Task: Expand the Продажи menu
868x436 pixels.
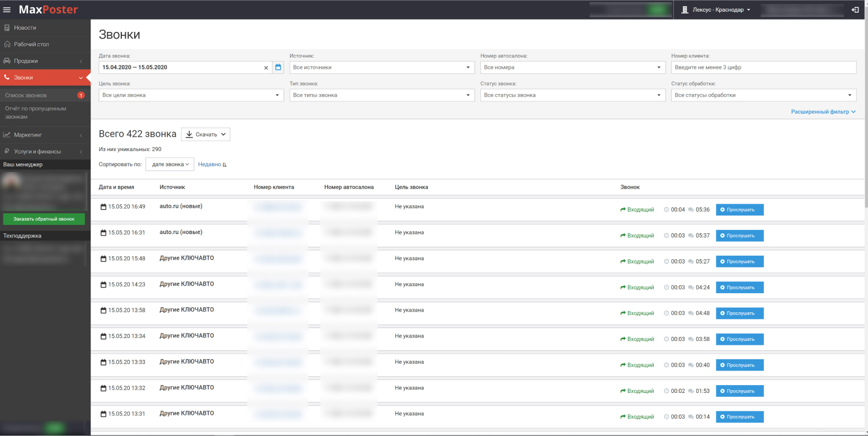Action: 45,60
